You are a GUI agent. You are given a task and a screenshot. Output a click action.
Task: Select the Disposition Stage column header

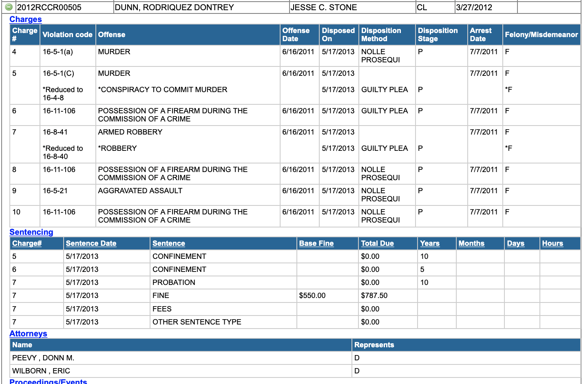tap(442, 35)
